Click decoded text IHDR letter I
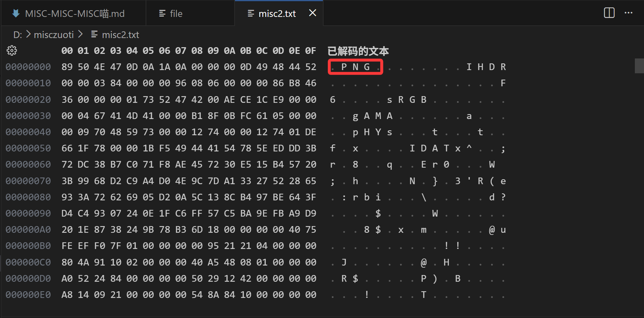Viewport: 644px width, 318px height. [x=469, y=67]
